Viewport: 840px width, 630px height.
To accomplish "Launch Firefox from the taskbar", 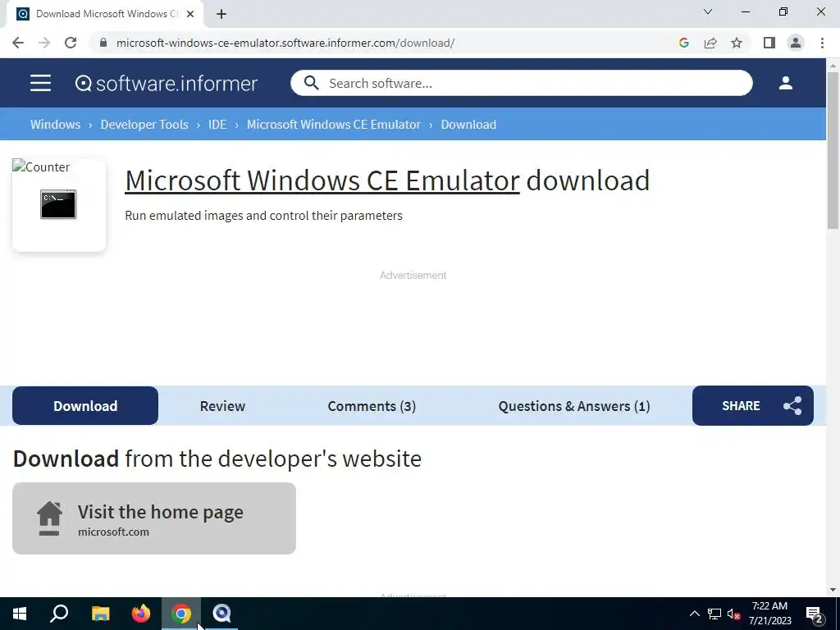I will point(141,614).
